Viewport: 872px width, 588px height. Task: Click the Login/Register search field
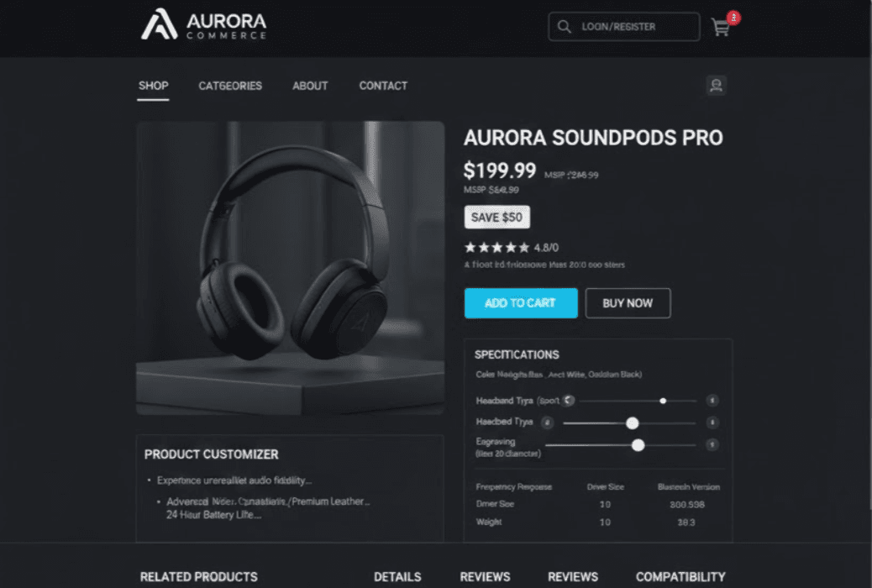(x=624, y=27)
